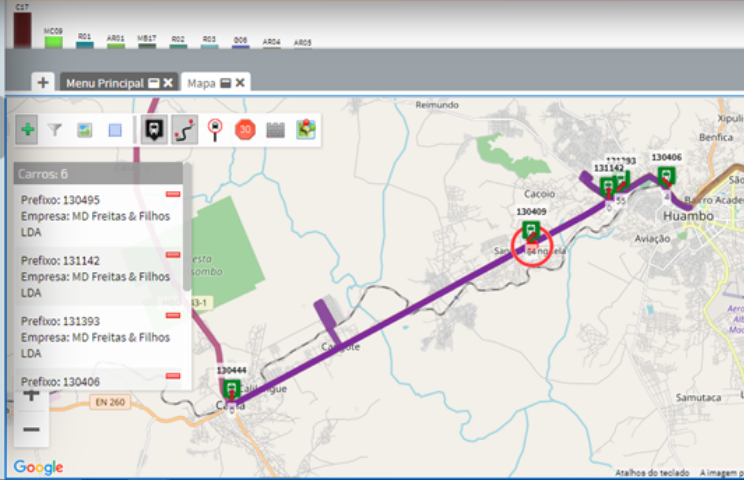The width and height of the screenshot is (744, 480).
Task: Close the Mapa tab
Action: [241, 83]
